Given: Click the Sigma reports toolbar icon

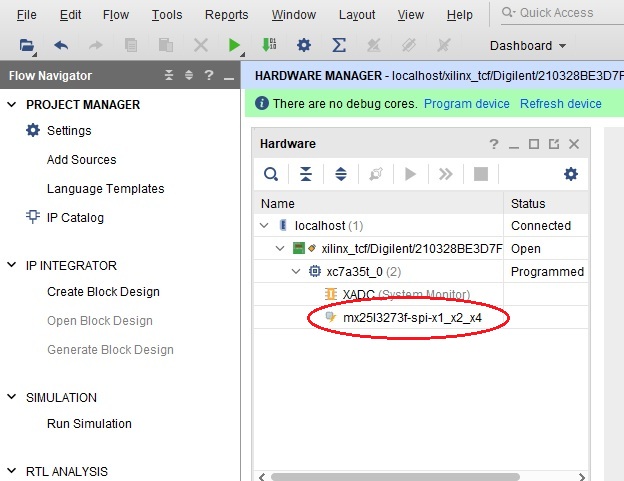Looking at the screenshot, I should point(339,45).
